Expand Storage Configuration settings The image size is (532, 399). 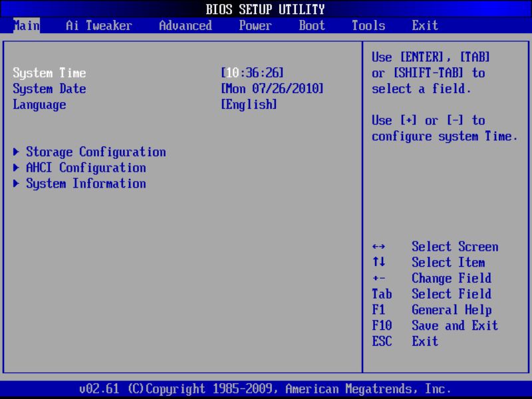95,152
